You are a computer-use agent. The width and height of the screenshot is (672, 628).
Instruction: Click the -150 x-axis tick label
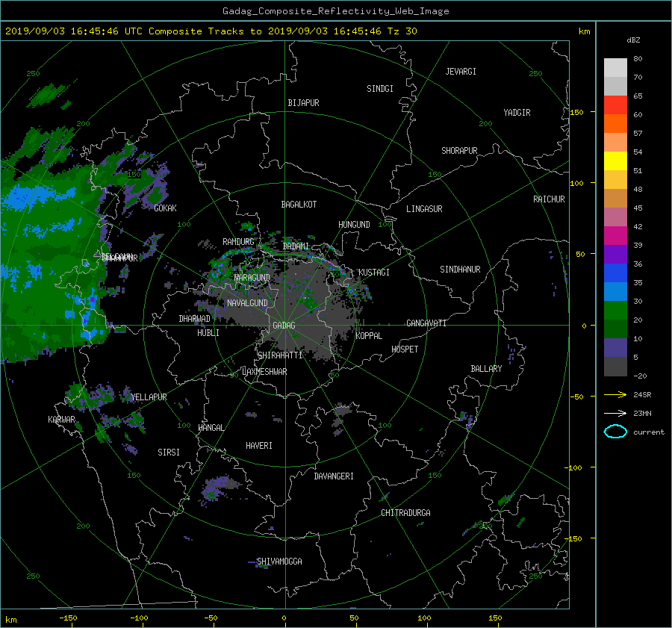[x=68, y=618]
